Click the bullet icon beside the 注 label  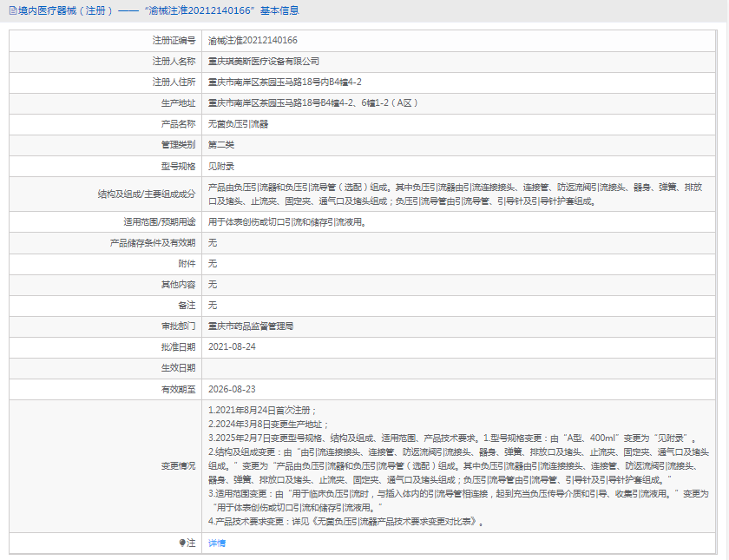pyautogui.click(x=182, y=543)
